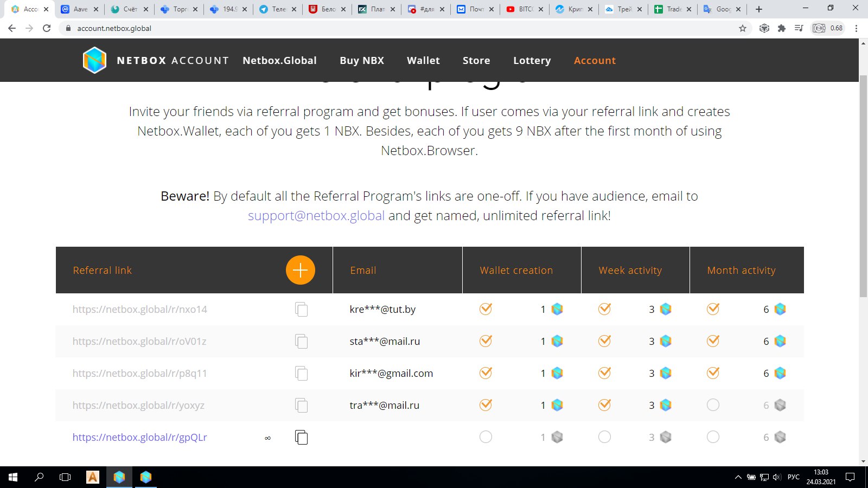Open browser extensions puzzle icon

(782, 28)
